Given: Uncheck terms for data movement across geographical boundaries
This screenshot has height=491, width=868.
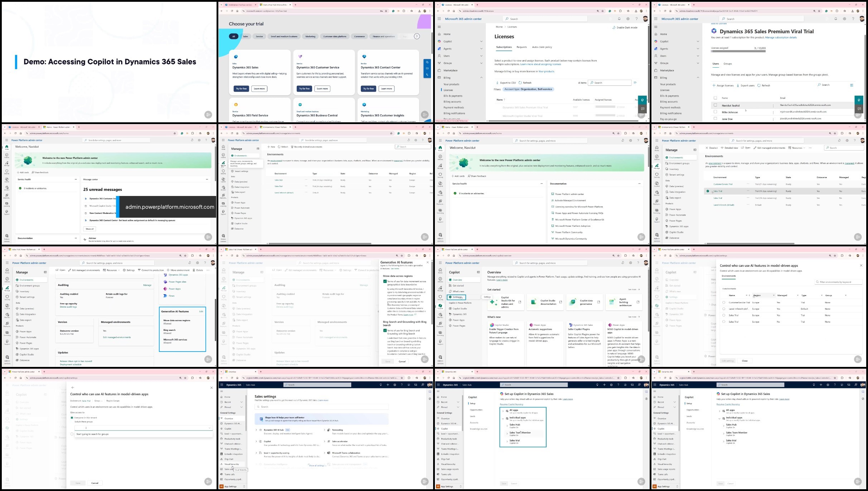Looking at the screenshot, I should click(385, 281).
